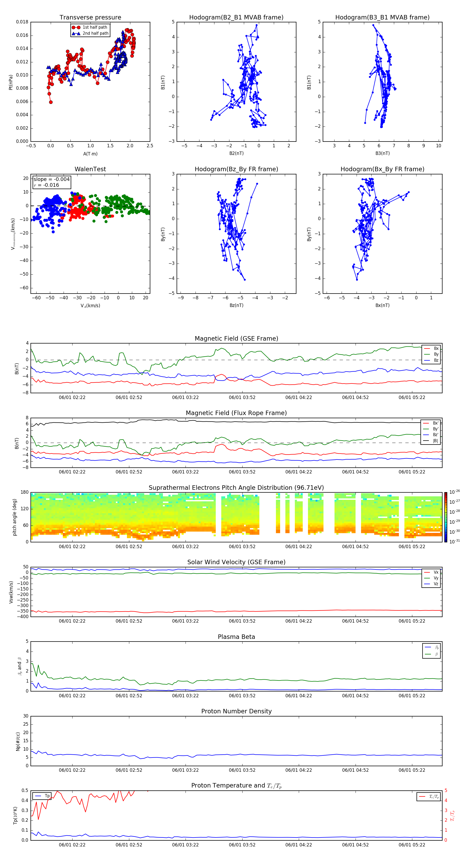Select the 'Tp' legend entry
The image size is (473, 868).
(x=42, y=796)
